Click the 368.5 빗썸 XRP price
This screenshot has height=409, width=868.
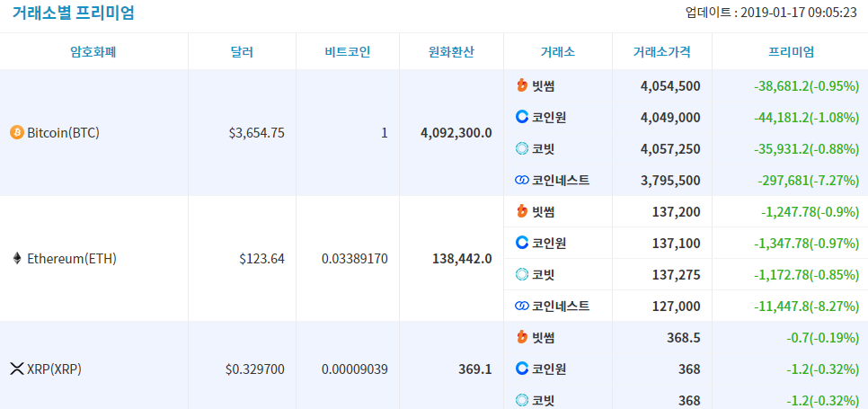click(x=684, y=338)
